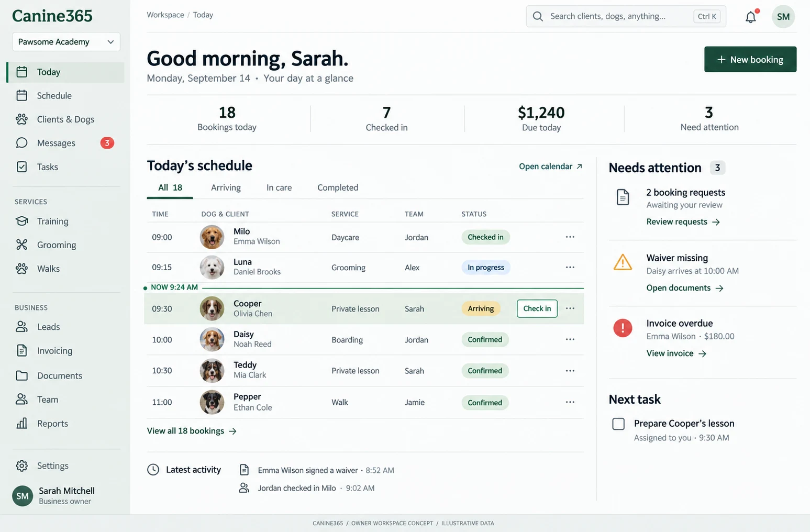
Task: Open the more options menu for Cooper
Action: point(570,308)
